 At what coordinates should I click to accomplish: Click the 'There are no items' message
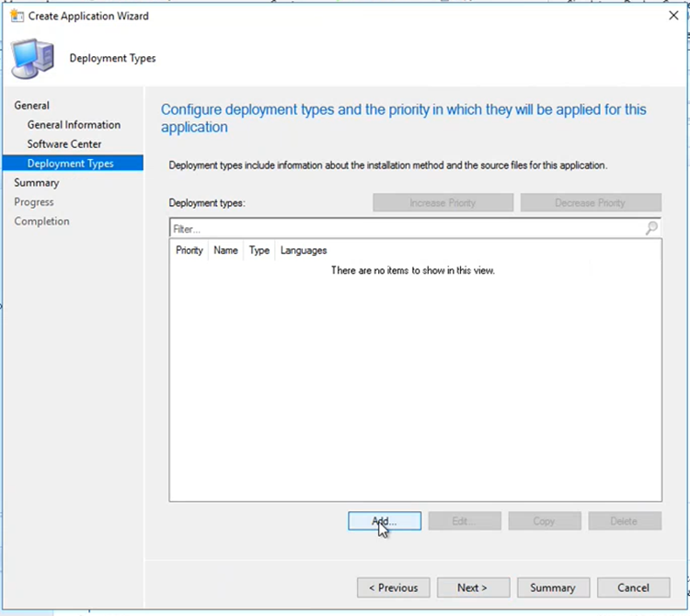pos(413,270)
